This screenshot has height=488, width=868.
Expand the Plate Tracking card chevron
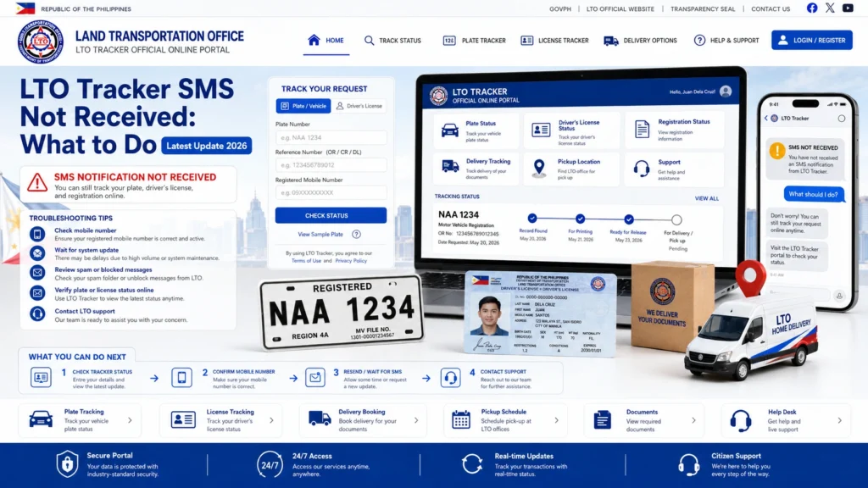click(x=130, y=420)
